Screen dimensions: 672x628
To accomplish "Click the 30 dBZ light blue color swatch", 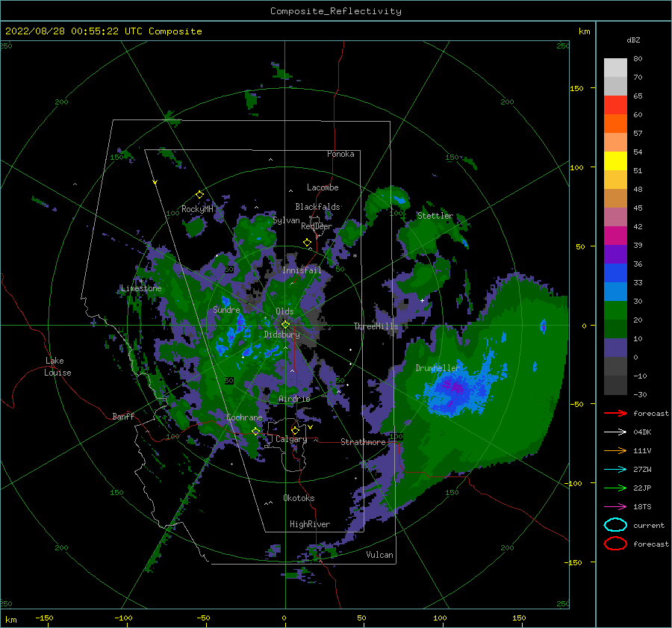I will 615,292.
